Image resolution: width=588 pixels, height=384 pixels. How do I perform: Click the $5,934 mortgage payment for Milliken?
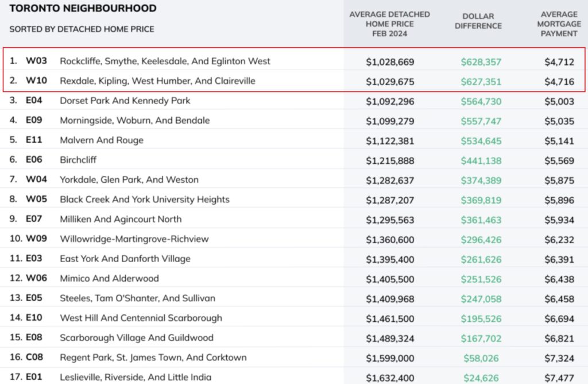click(x=559, y=220)
